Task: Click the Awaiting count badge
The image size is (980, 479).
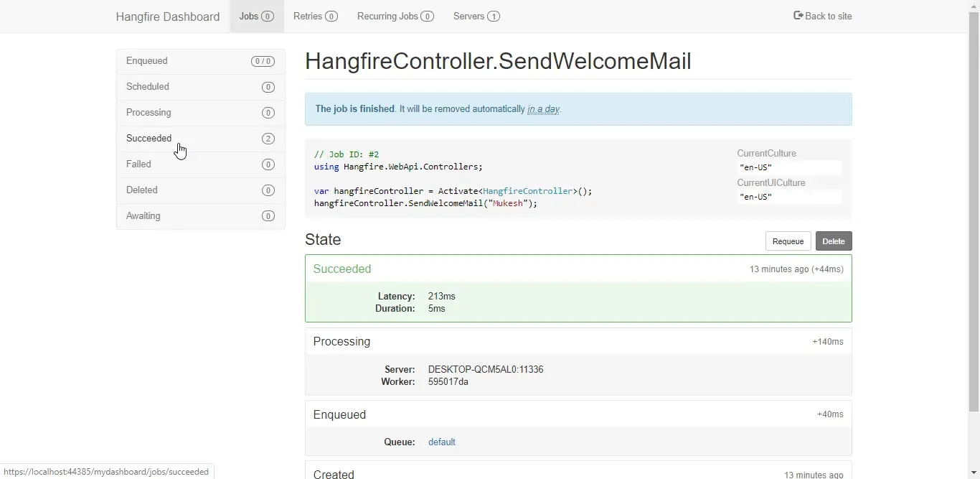Action: [x=268, y=216]
